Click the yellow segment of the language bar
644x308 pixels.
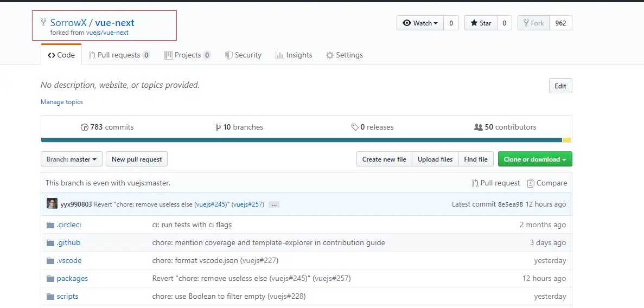(567, 140)
